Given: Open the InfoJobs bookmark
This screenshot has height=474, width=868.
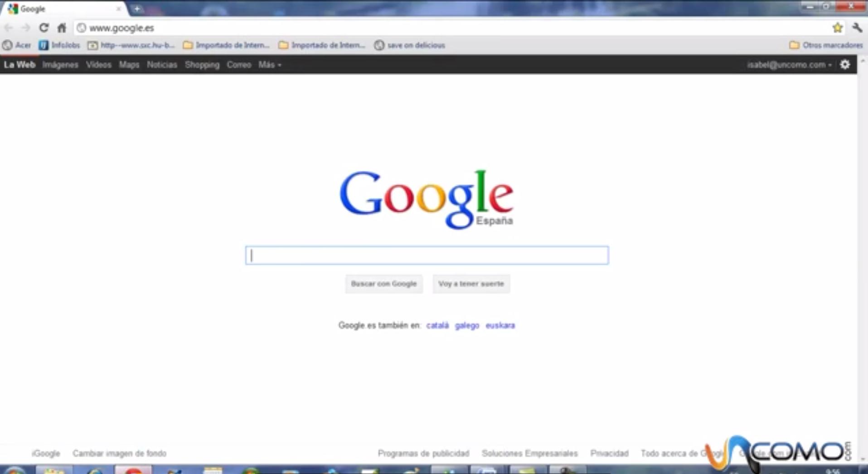Looking at the screenshot, I should (60, 45).
